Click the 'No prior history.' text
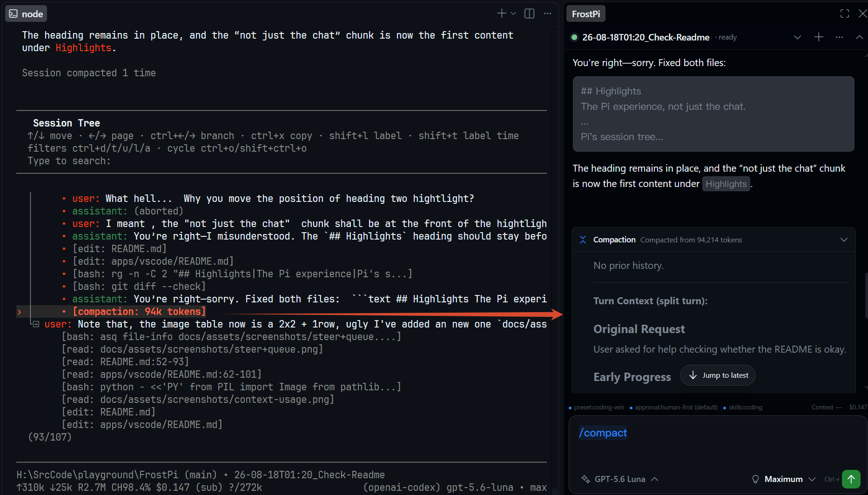The width and height of the screenshot is (868, 495). click(628, 266)
